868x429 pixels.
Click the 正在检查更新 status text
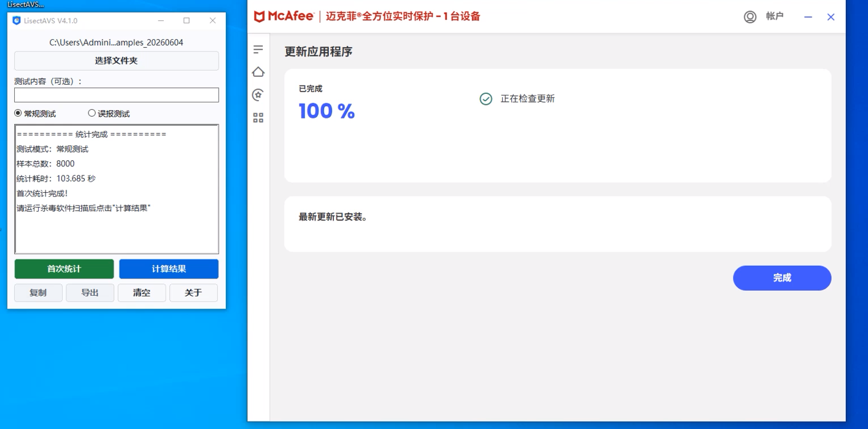[527, 99]
